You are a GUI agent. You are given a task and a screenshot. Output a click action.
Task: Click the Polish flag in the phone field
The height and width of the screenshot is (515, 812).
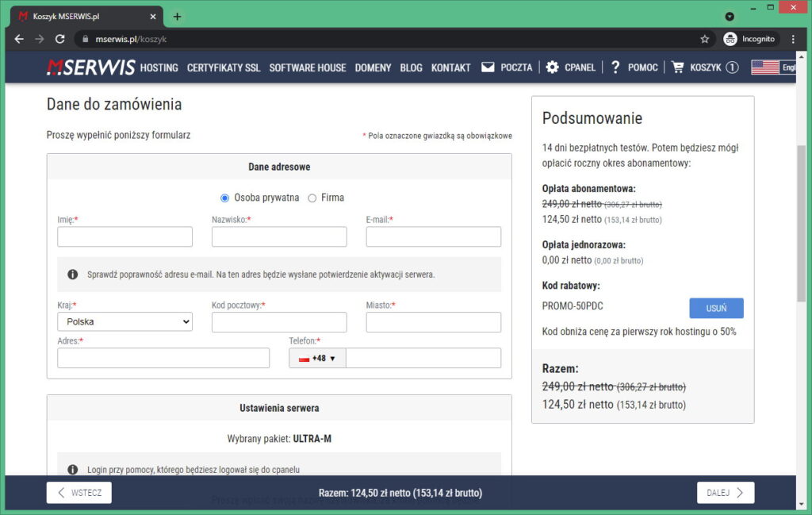[303, 358]
